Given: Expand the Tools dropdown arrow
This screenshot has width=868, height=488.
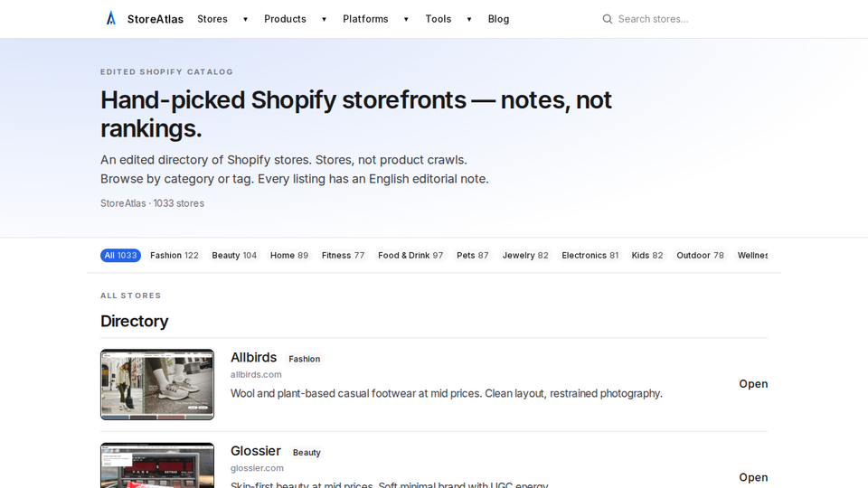Looking at the screenshot, I should (469, 19).
